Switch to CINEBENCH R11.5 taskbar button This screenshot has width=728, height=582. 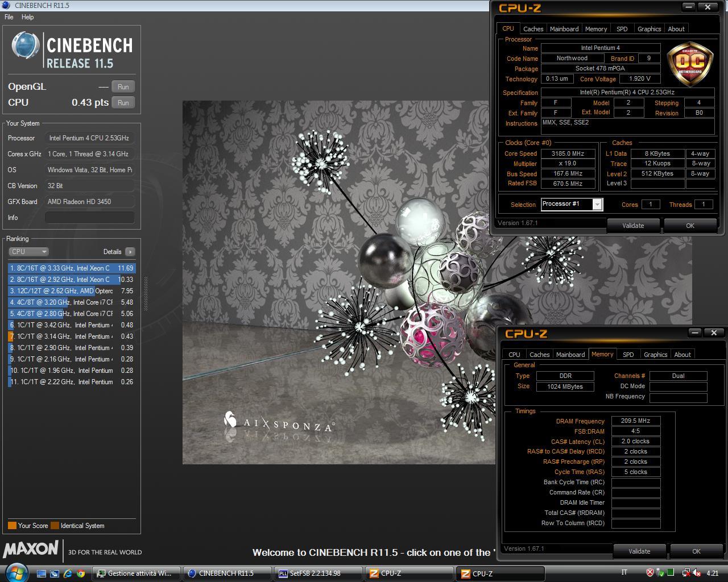tap(227, 573)
